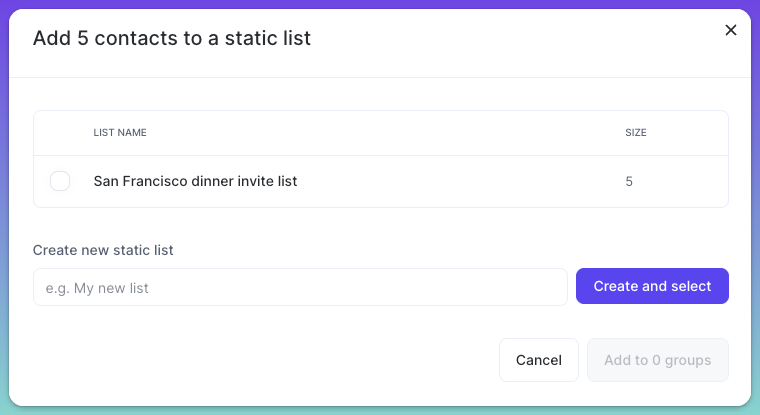This screenshot has height=415, width=760.
Task: Select the San Francisco dinner invite list name
Action: click(x=195, y=181)
